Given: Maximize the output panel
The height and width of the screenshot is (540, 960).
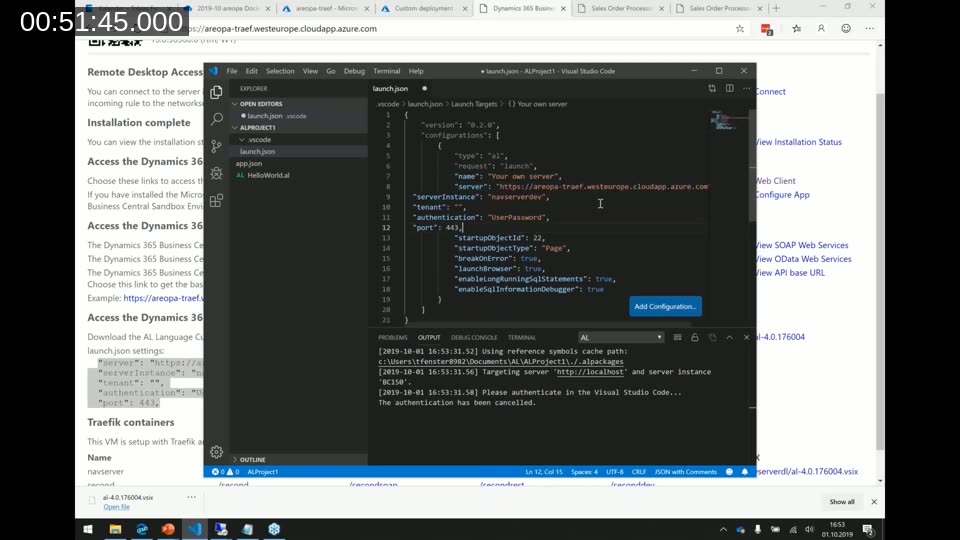Looking at the screenshot, I should (729, 337).
